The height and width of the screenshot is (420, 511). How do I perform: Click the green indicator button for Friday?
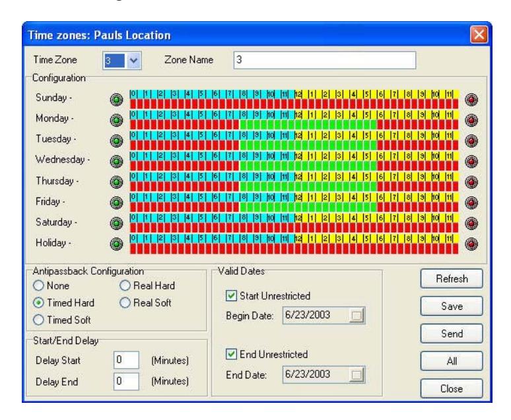coord(116,203)
